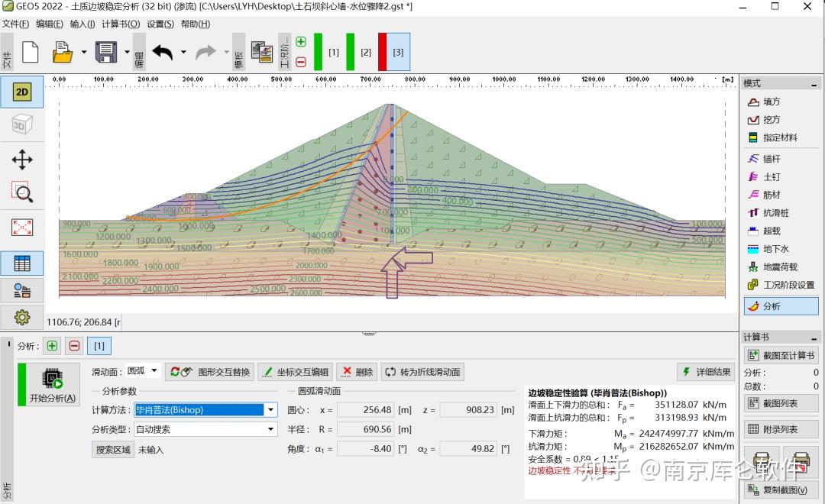Viewport: 825px width, 504px height.
Task: Select analysis tab [1]
Action: (x=99, y=346)
